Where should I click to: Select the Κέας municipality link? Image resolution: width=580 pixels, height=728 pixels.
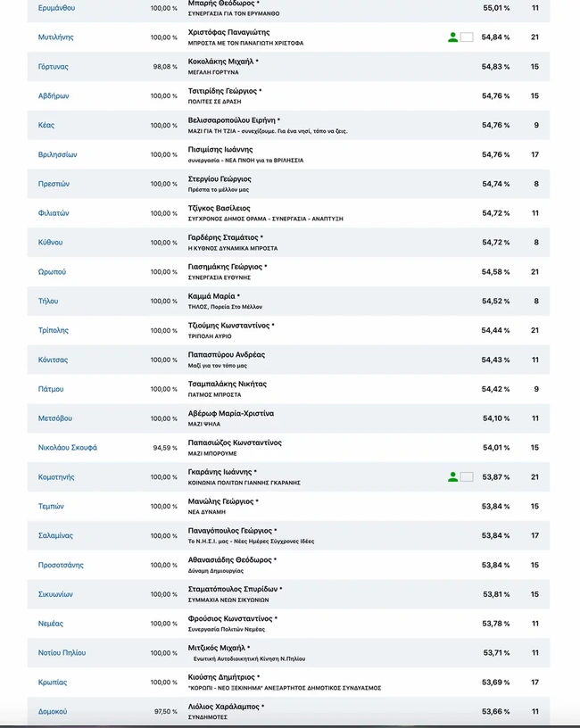pos(46,126)
